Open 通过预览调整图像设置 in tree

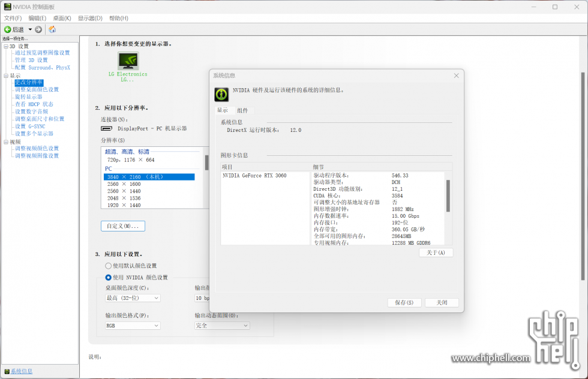pos(43,53)
